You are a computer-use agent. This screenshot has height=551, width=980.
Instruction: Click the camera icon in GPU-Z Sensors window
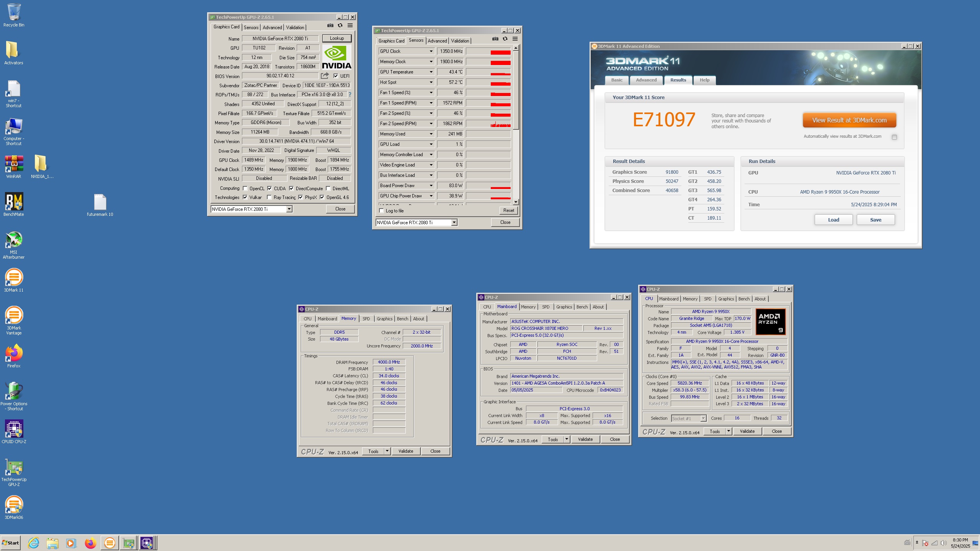[495, 39]
